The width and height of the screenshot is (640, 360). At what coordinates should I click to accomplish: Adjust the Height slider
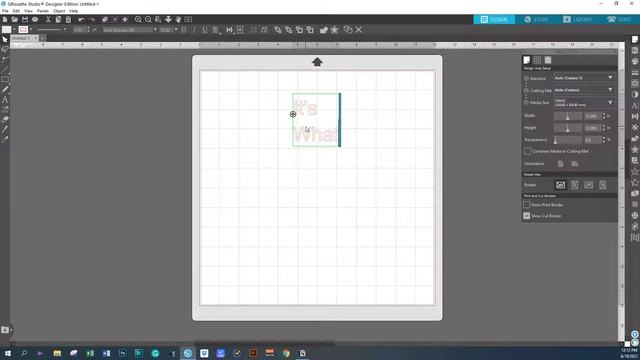coord(567,128)
